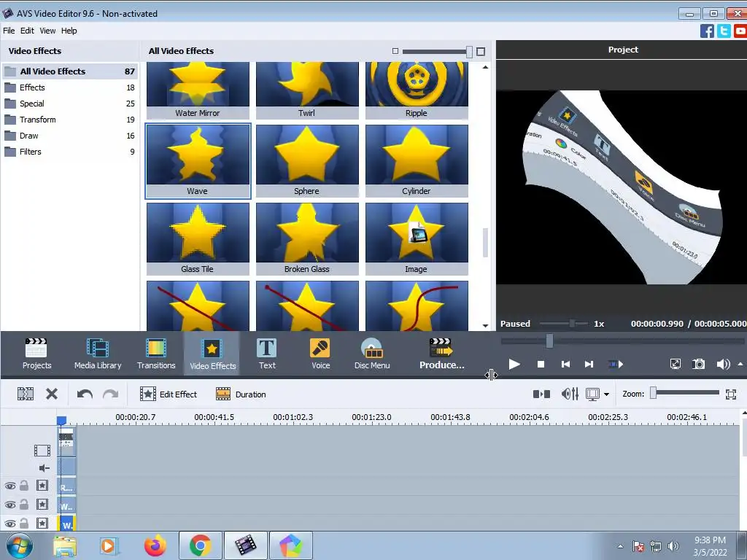The width and height of the screenshot is (747, 560).
Task: Click the preview volume speaker icon
Action: click(x=723, y=365)
